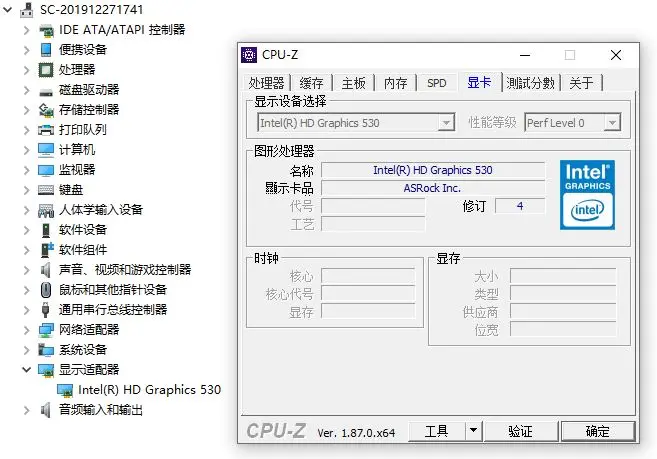Switch to the 測試分數 tab
Viewport: 657px width, 459px height.
[x=530, y=83]
